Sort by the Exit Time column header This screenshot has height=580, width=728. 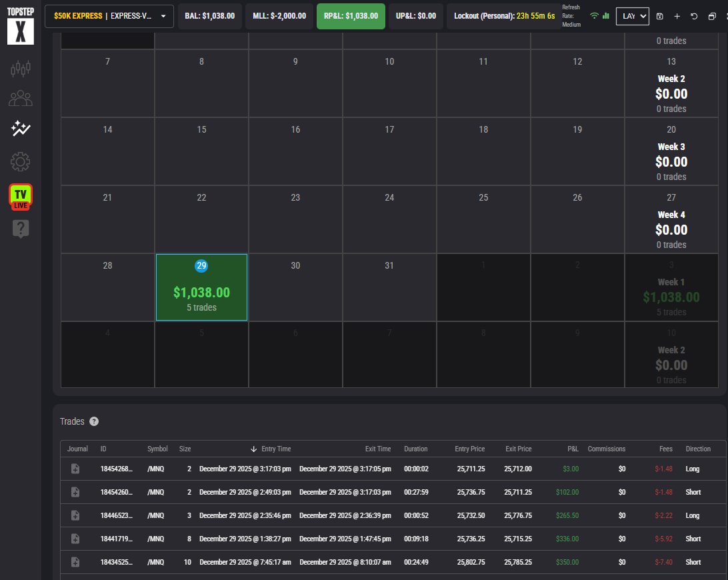coord(377,449)
